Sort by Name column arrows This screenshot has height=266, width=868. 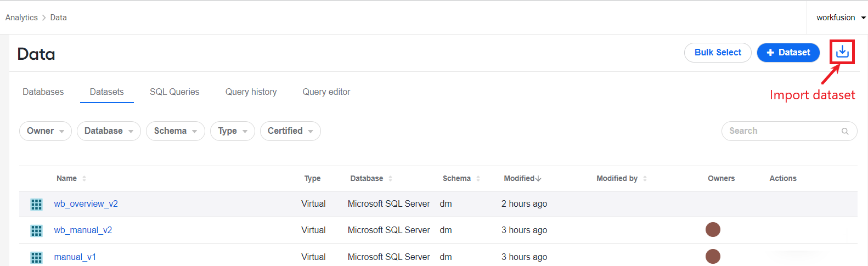tap(84, 178)
